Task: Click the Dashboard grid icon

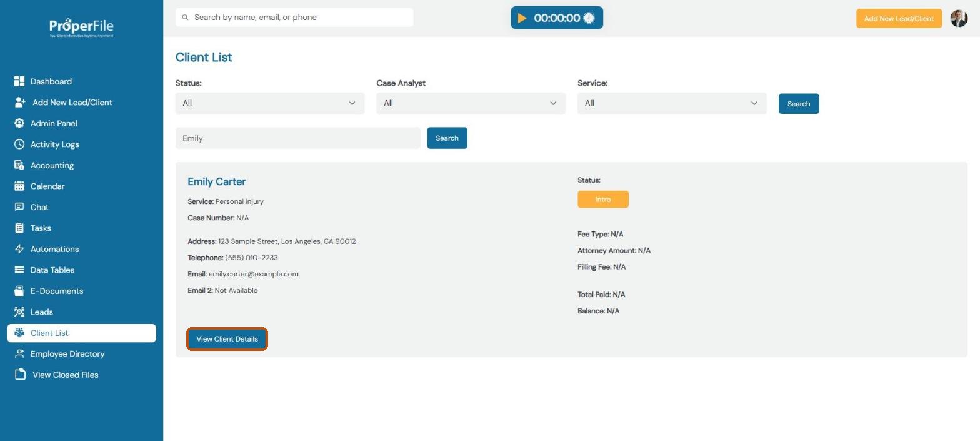Action: 19,81
